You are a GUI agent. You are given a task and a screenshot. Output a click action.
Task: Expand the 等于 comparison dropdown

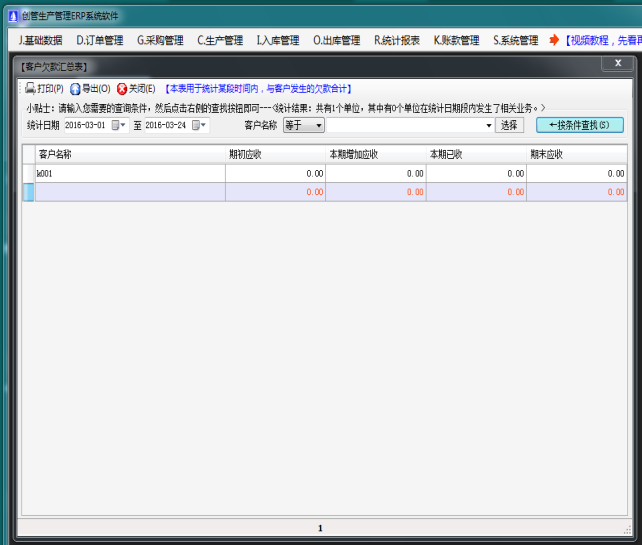(318, 126)
